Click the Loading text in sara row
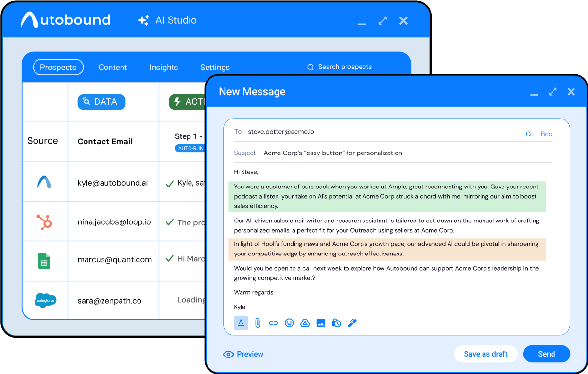 (x=191, y=300)
